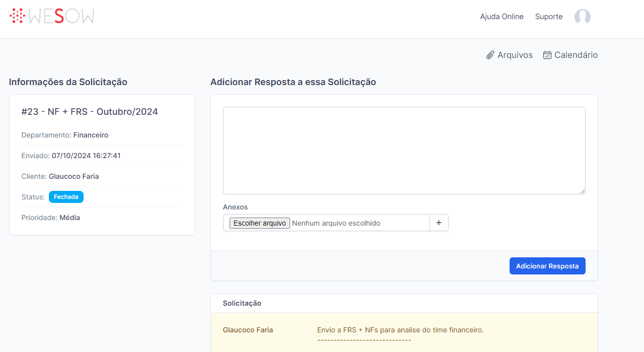The image size is (644, 352).
Task: Open the Arquivos link
Action: click(x=510, y=55)
